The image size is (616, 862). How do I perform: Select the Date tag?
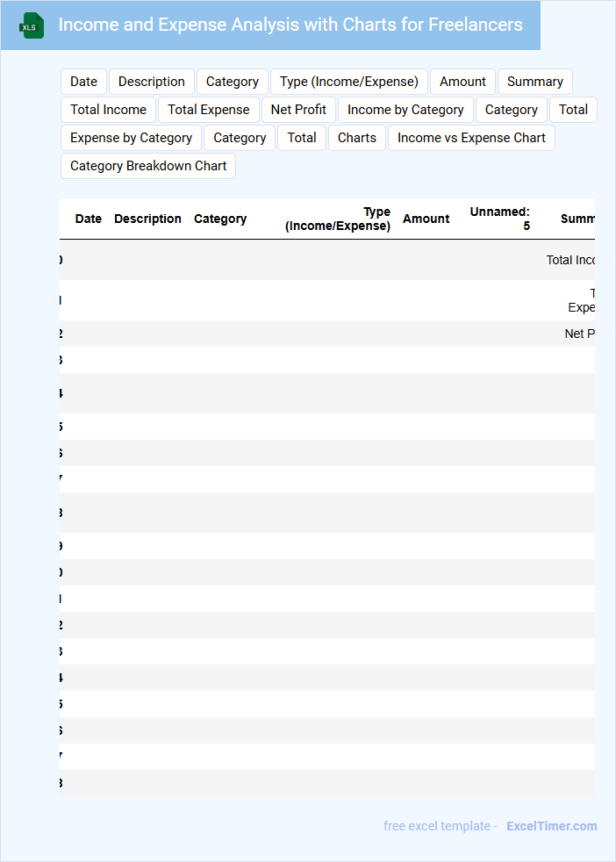click(83, 82)
